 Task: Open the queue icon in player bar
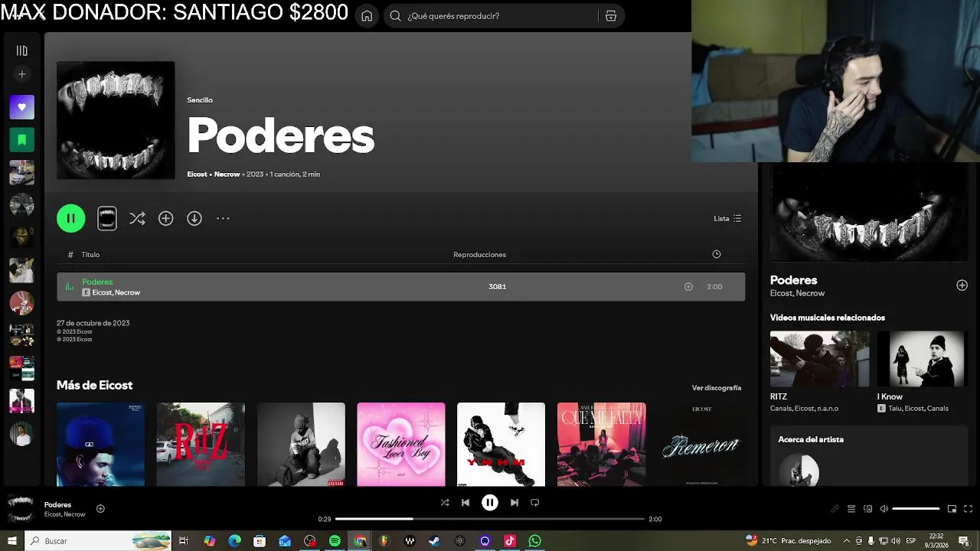[x=851, y=509]
